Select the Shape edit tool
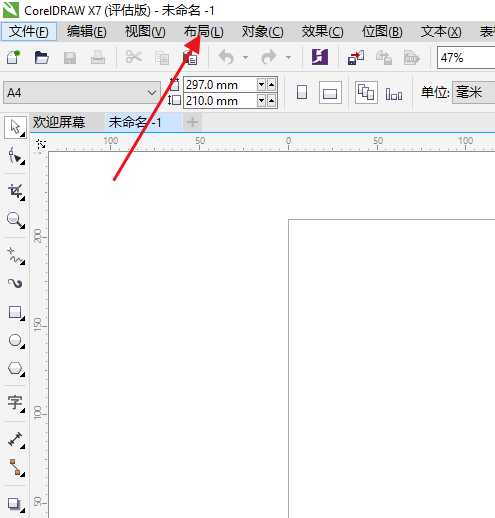495x518 pixels. tap(16, 156)
